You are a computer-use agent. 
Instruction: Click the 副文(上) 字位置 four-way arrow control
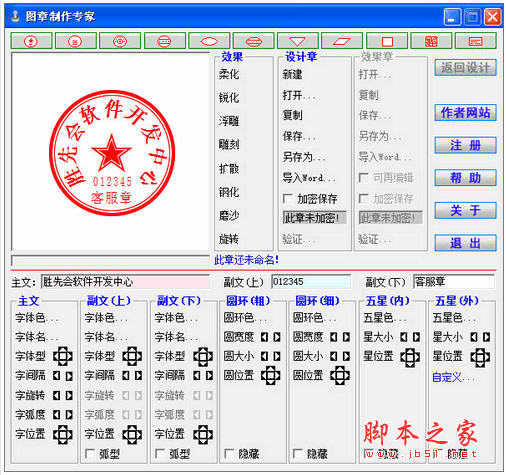click(132, 434)
